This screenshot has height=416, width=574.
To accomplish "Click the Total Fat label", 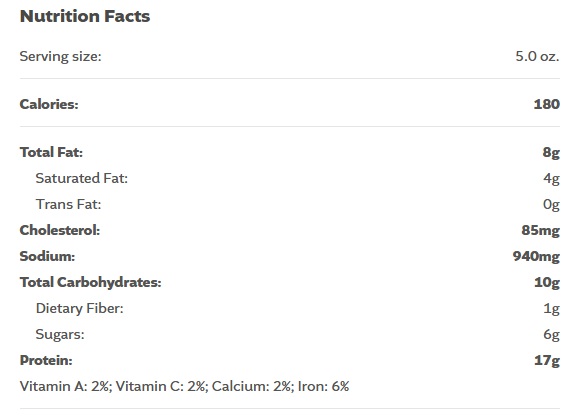I will pos(51,152).
